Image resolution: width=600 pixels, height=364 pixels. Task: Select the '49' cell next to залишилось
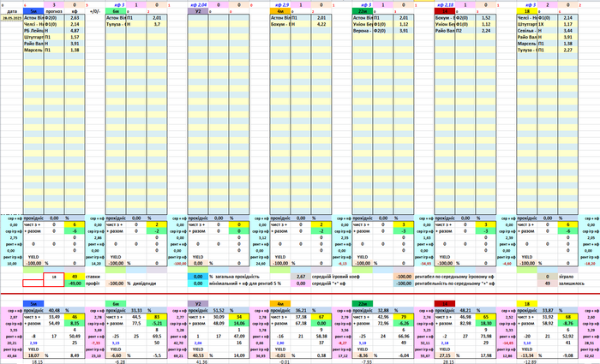pos(548,283)
